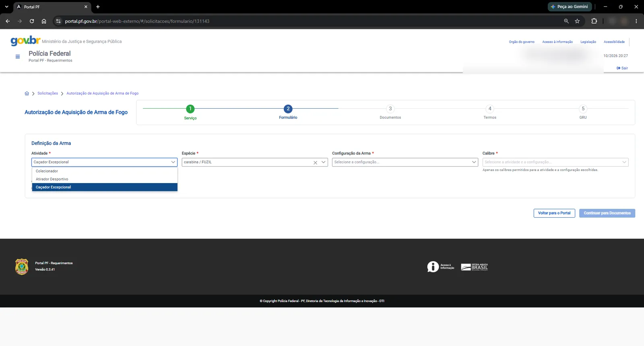This screenshot has height=346, width=644.
Task: Open the Acessibilidade link
Action: (614, 42)
